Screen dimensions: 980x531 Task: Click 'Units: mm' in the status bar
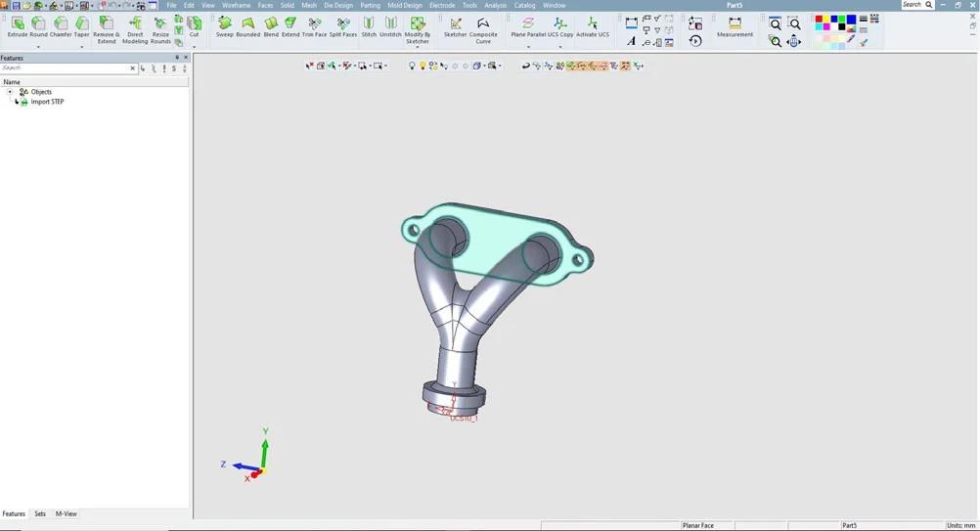(961, 525)
